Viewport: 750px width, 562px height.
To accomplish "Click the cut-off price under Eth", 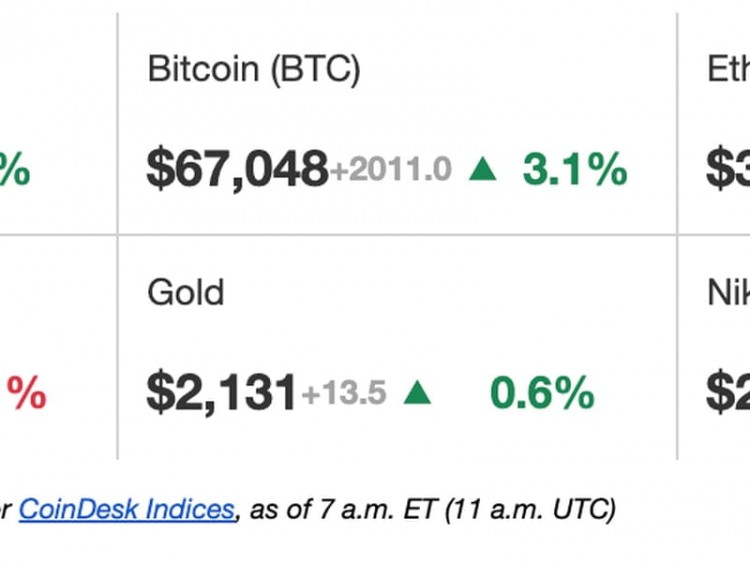I will pos(728,169).
